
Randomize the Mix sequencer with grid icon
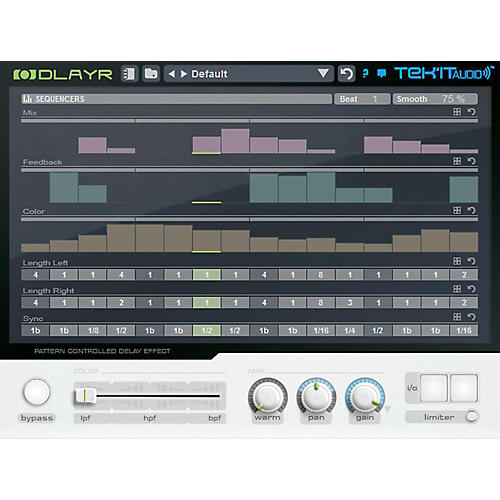(457, 112)
